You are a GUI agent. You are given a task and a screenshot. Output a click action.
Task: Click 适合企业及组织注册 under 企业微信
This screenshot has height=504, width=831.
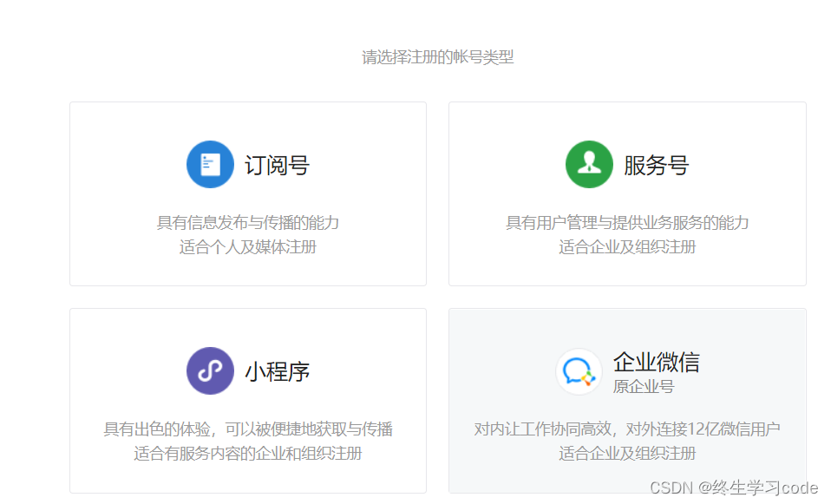coord(627,453)
